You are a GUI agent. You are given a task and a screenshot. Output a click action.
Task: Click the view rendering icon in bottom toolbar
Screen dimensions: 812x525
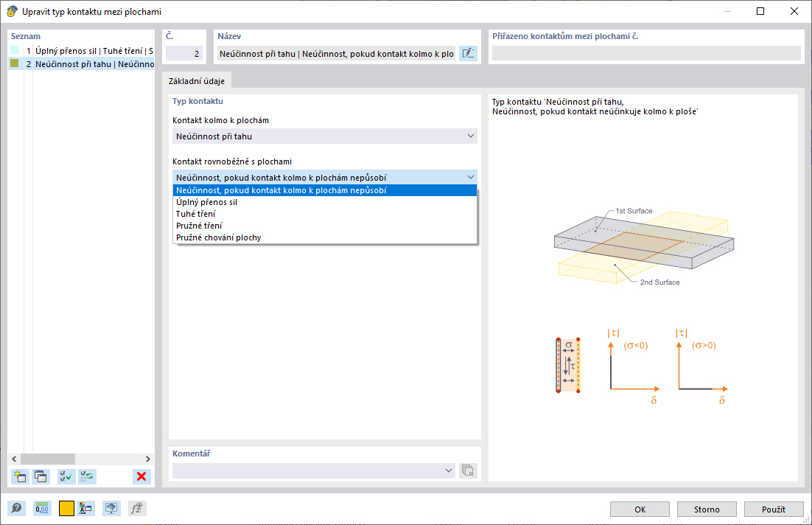[111, 509]
